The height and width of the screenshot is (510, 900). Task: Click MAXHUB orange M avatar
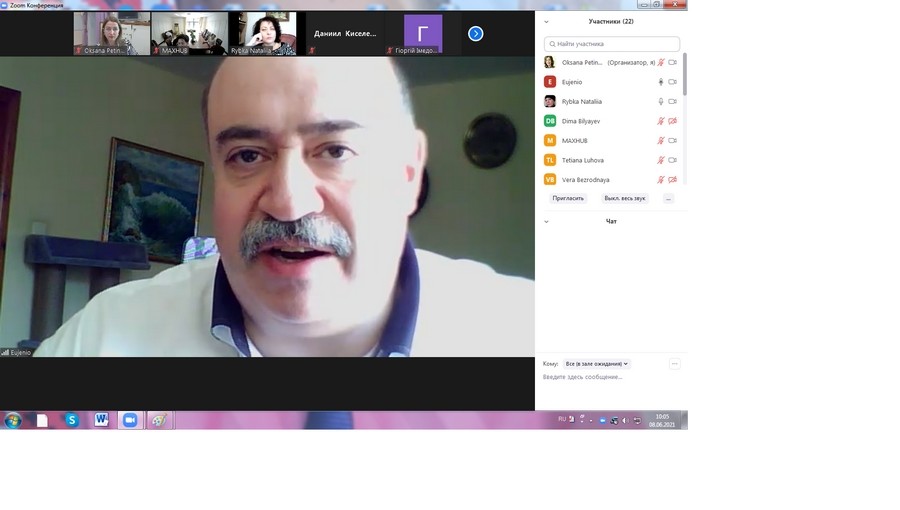tap(550, 140)
